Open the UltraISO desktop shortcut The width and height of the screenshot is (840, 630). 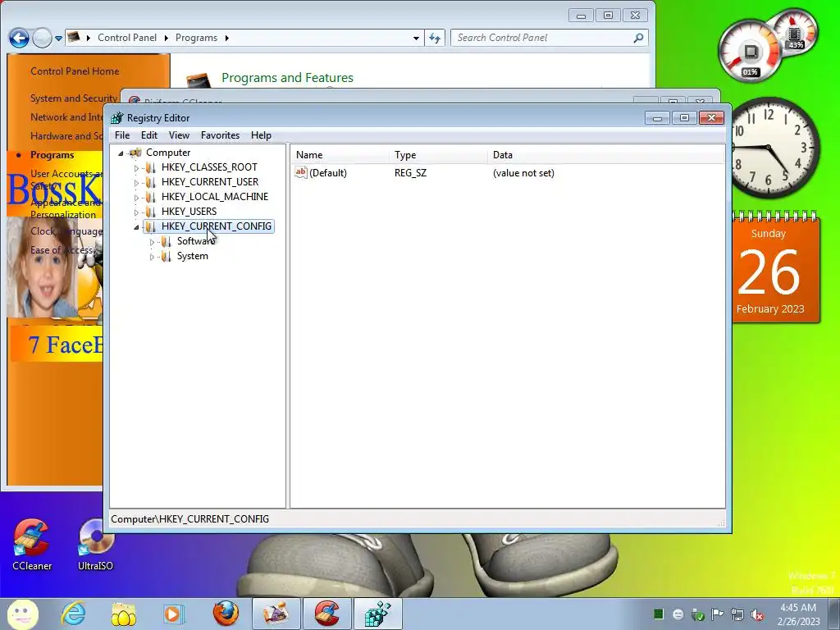(x=95, y=545)
